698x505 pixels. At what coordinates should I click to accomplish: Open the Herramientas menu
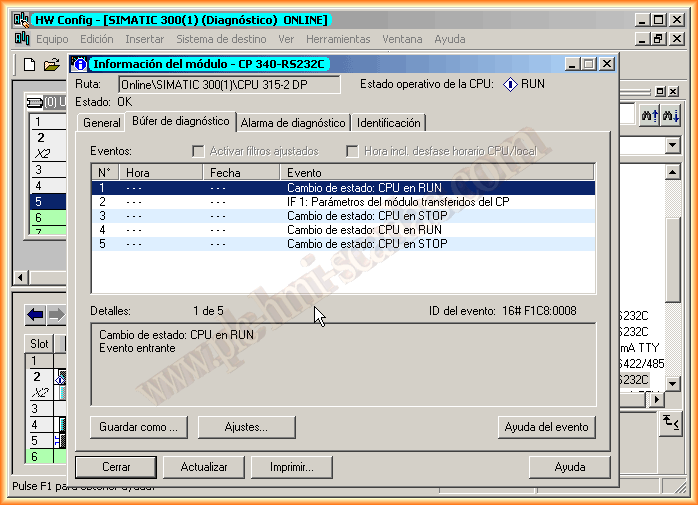point(340,39)
